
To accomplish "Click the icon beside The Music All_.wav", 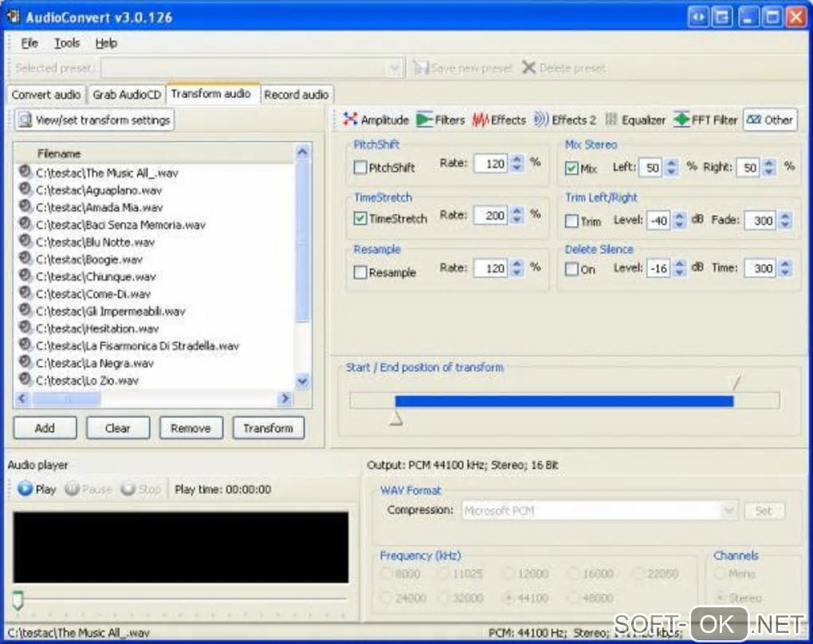I will point(25,171).
